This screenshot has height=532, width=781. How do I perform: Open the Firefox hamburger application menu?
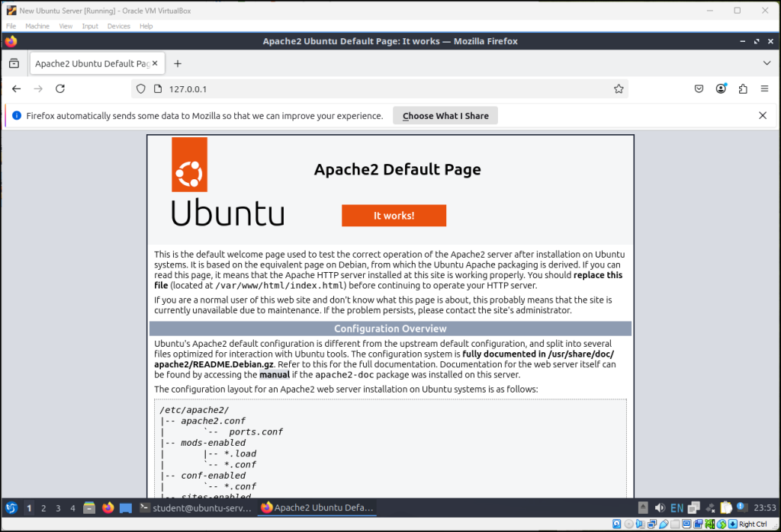click(764, 88)
